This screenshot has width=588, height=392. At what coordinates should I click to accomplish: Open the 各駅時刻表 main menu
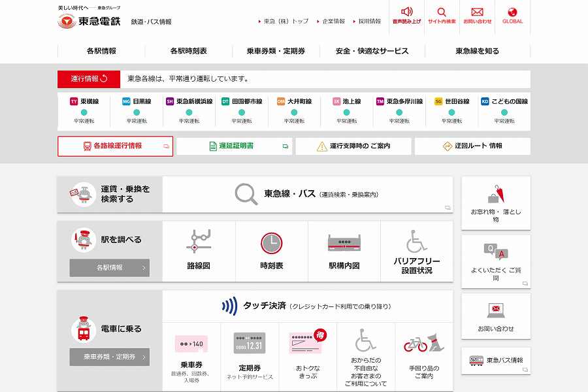coord(189,51)
